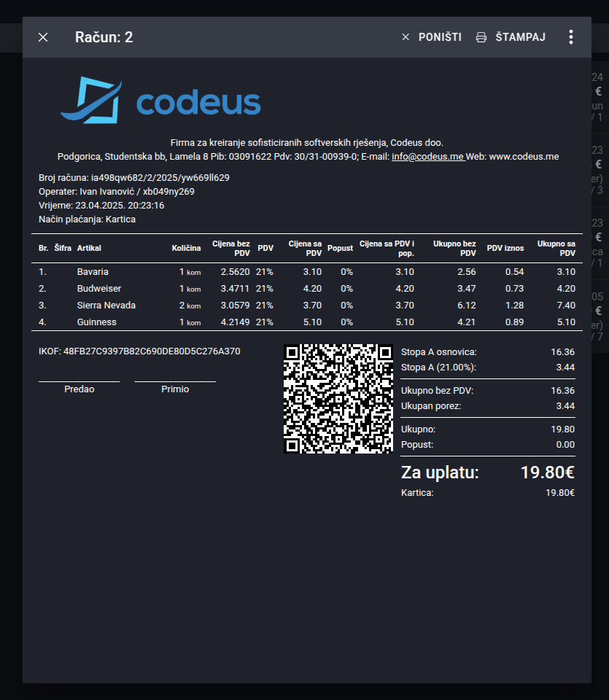Click the X icon beside PONIŠTI

point(406,37)
